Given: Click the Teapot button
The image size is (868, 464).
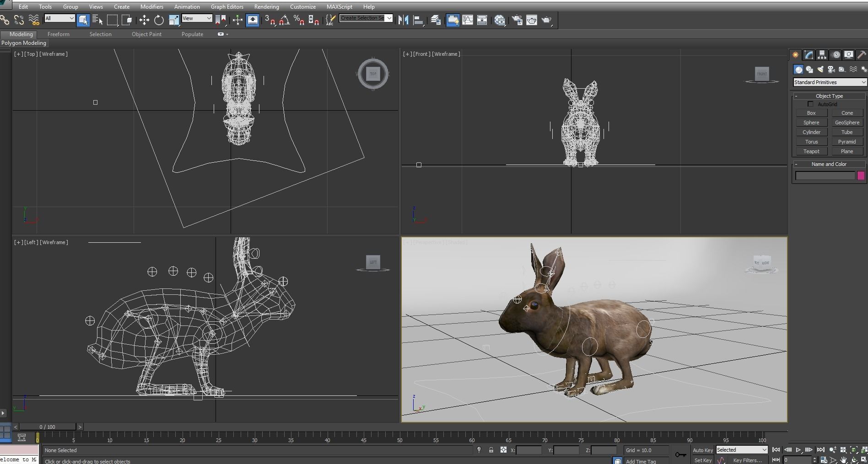Looking at the screenshot, I should (811, 151).
